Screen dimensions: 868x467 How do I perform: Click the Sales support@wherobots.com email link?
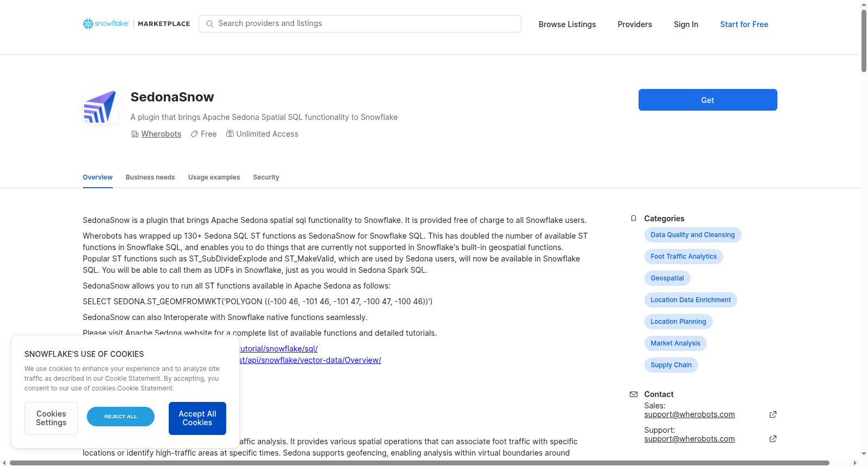click(x=690, y=414)
